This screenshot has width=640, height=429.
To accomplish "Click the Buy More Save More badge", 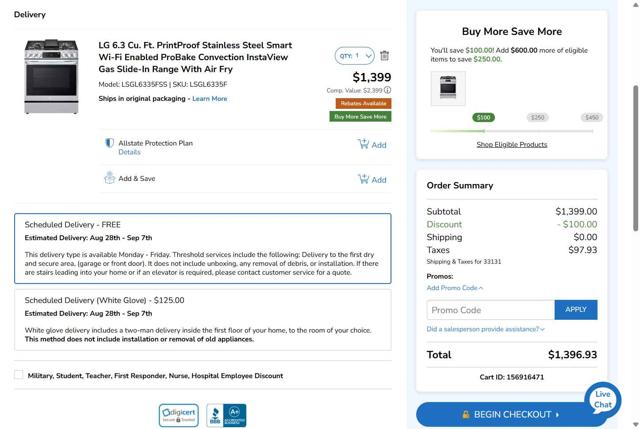I will (x=360, y=117).
